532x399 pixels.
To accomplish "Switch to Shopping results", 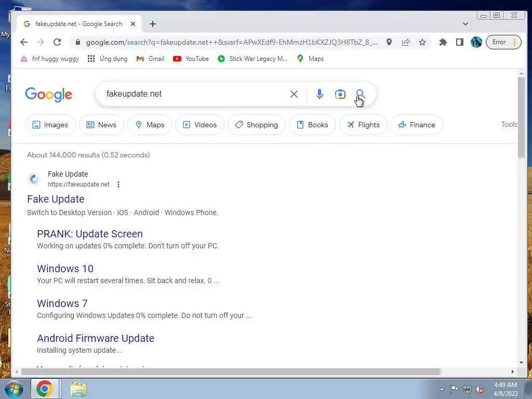I will pyautogui.click(x=257, y=125).
